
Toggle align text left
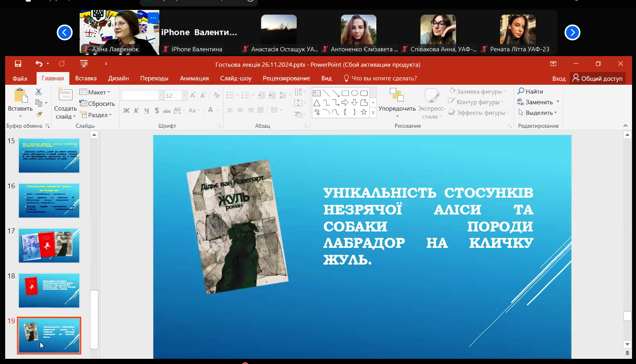pyautogui.click(x=230, y=110)
